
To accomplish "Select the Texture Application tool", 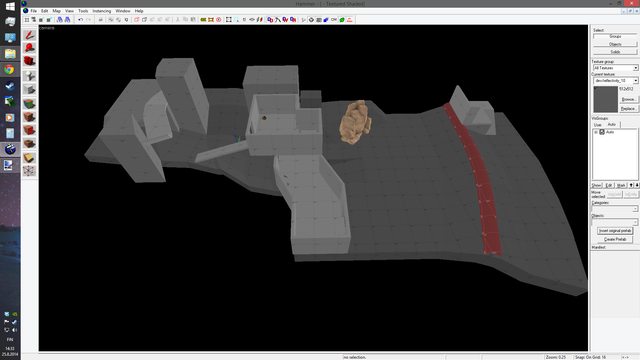I will point(29,104).
